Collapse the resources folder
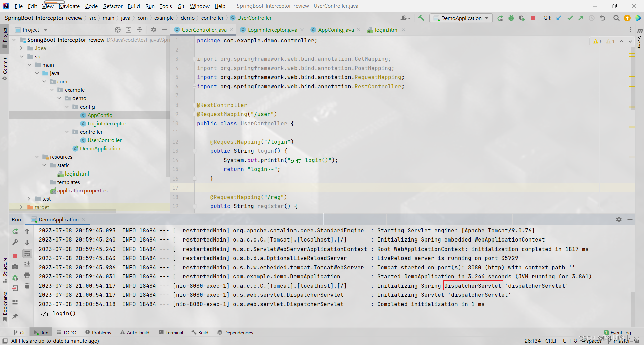The width and height of the screenshot is (644, 345). coord(37,157)
